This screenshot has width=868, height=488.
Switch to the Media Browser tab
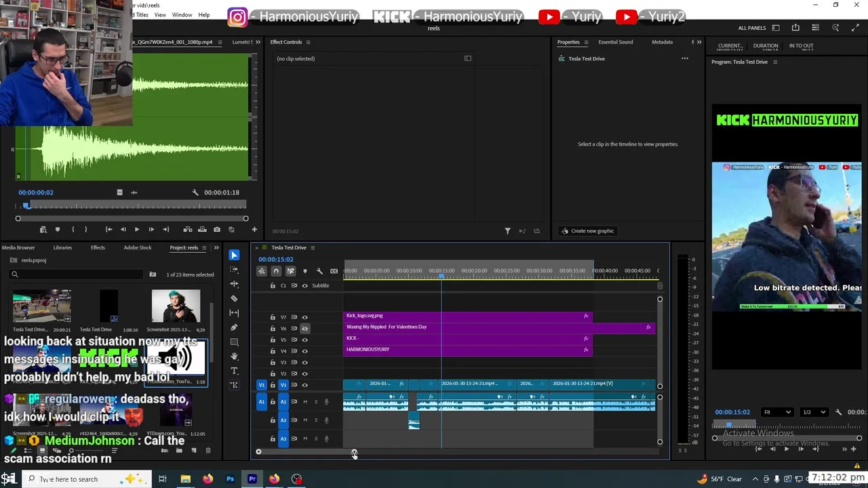pos(18,247)
